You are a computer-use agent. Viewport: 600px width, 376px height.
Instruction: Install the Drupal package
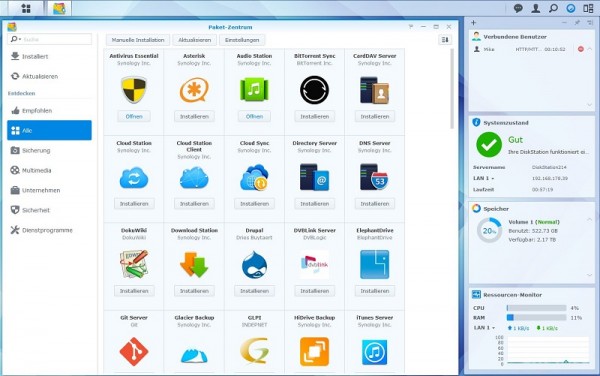(x=254, y=291)
